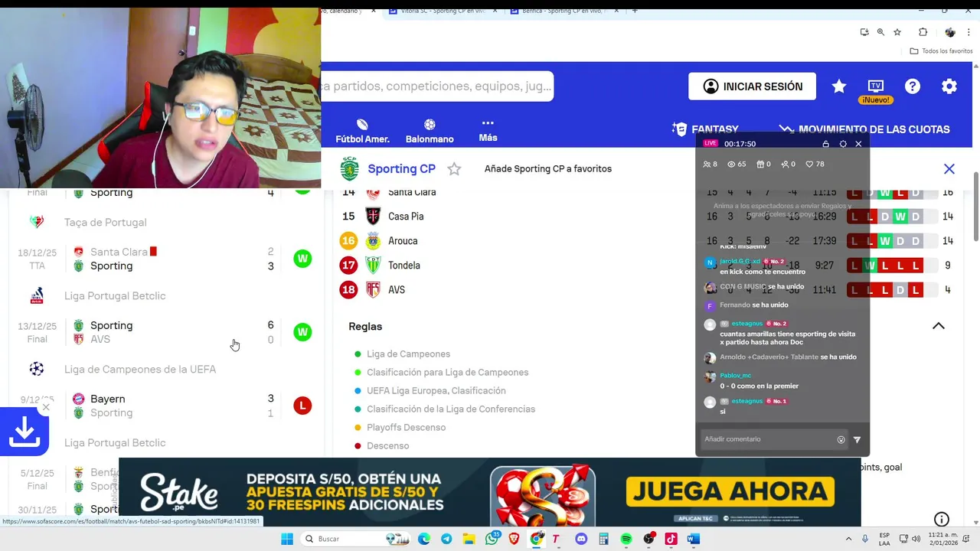Image resolution: width=980 pixels, height=551 pixels.
Task: Click the favorites star in Sofascore header
Action: (x=839, y=86)
